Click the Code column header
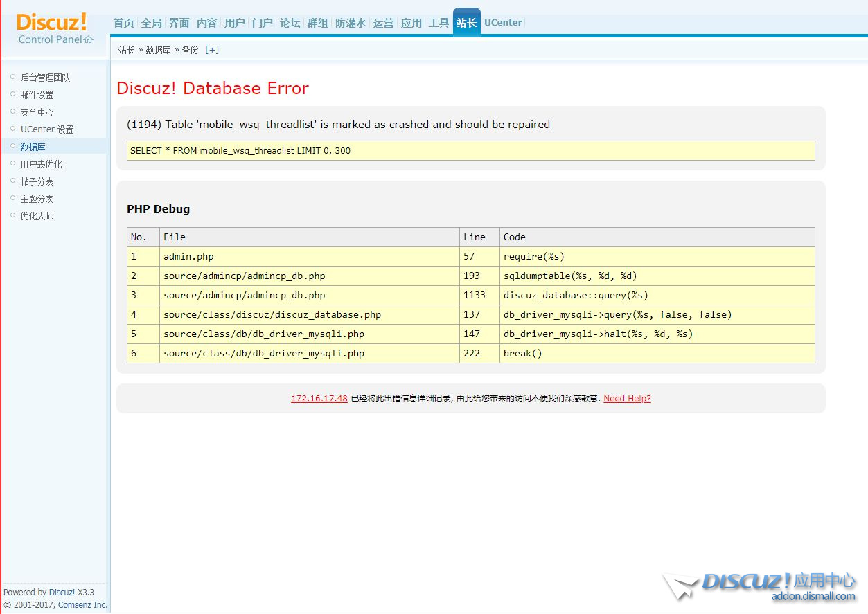 657,237
